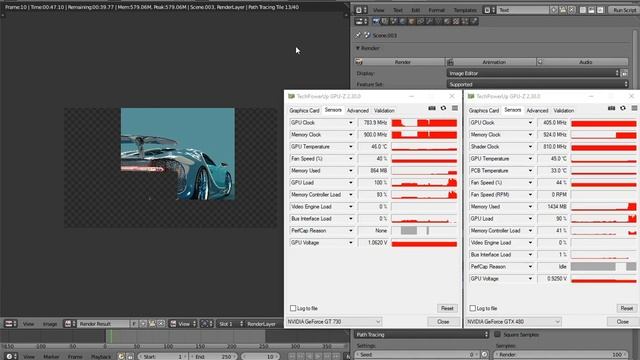Click the object properties cube tab icon
The height and width of the screenshot is (360, 640).
coord(411,21)
